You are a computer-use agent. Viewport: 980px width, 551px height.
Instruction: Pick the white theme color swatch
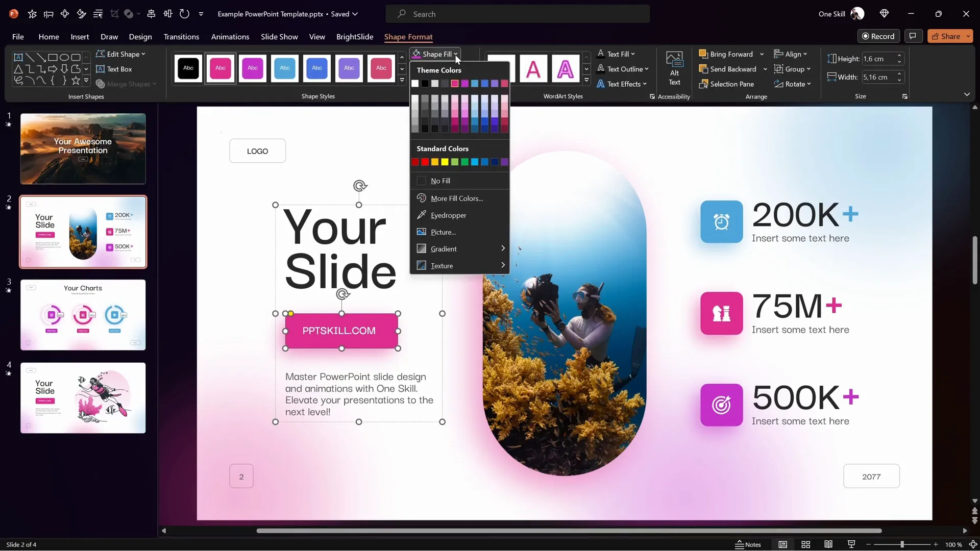tap(415, 84)
